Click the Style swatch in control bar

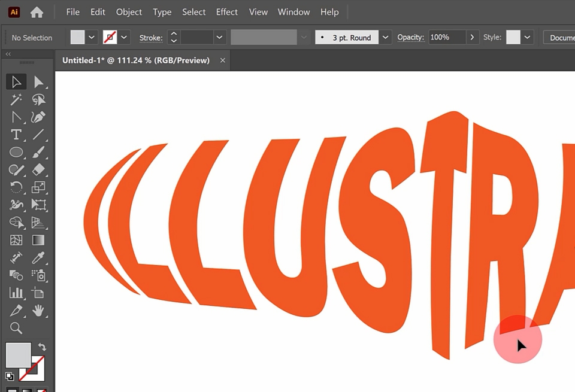(513, 37)
